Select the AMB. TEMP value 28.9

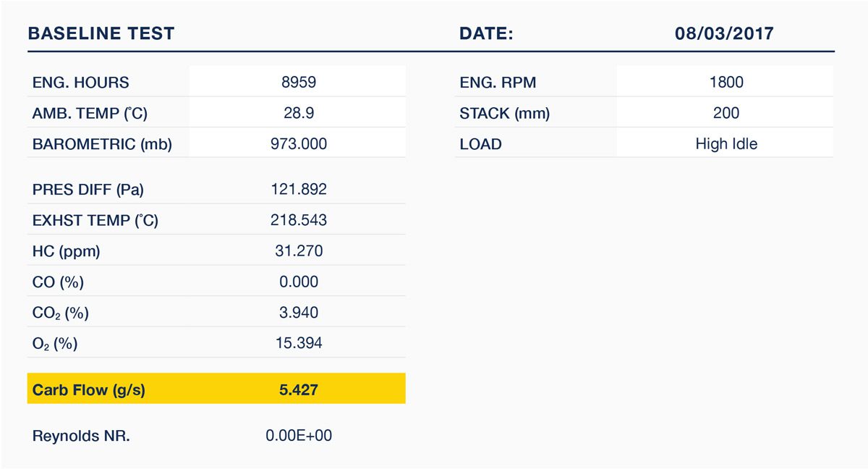point(298,114)
